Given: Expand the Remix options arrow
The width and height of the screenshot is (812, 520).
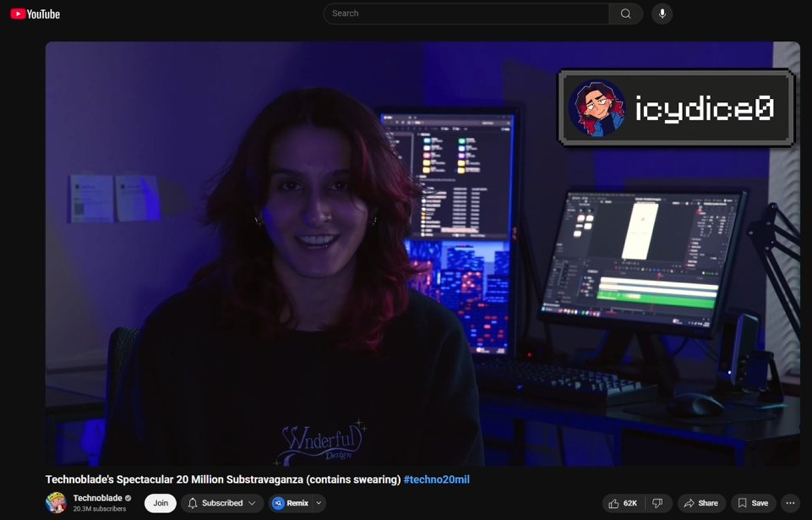Looking at the screenshot, I should click(x=319, y=503).
